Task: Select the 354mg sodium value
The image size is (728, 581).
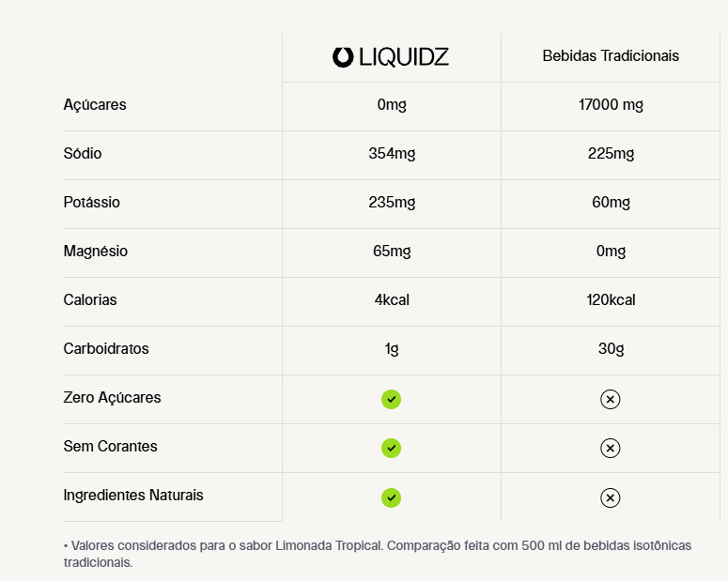Action: tap(392, 154)
